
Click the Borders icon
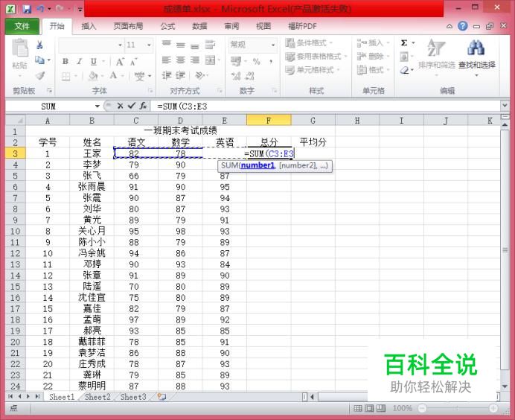66,76
